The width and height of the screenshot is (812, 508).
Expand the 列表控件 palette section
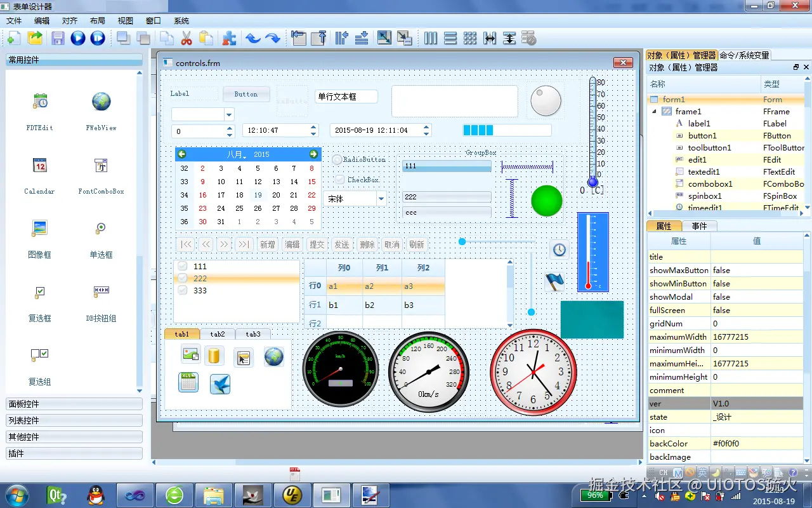pos(74,420)
